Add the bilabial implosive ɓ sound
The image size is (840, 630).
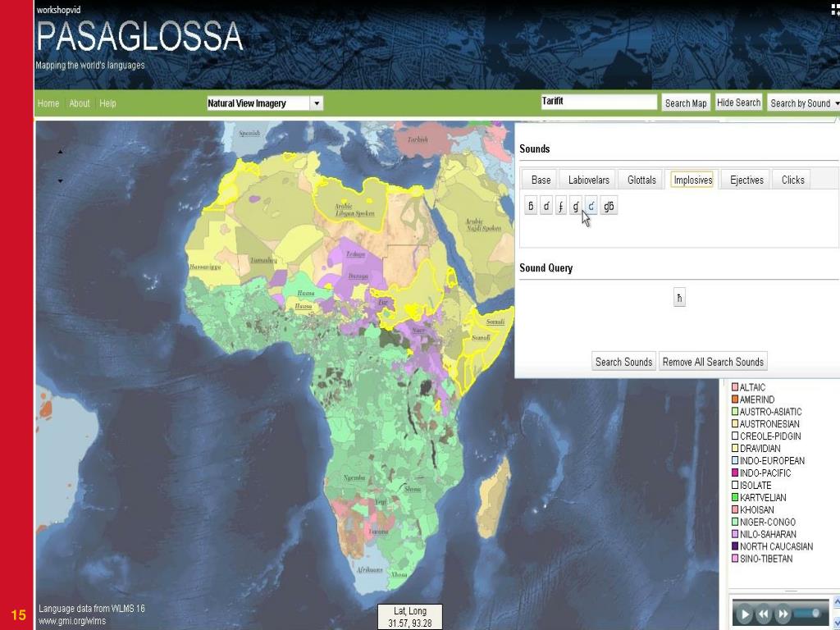click(531, 206)
